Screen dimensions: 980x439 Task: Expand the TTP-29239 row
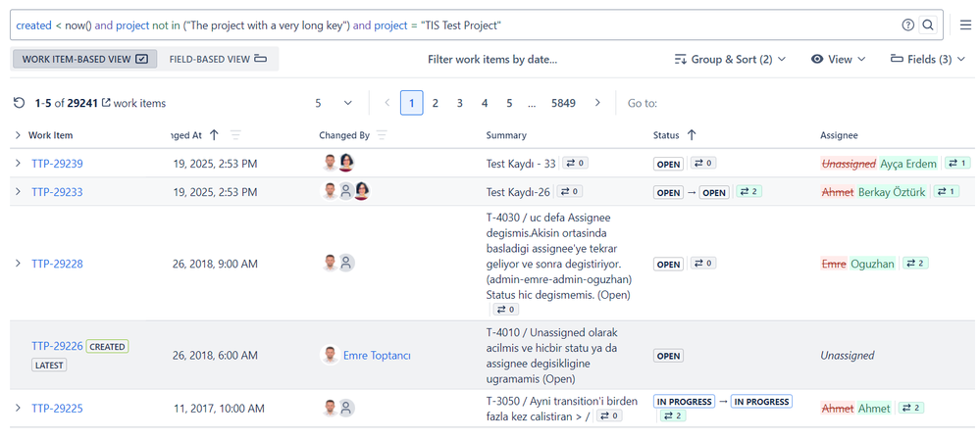click(x=18, y=163)
